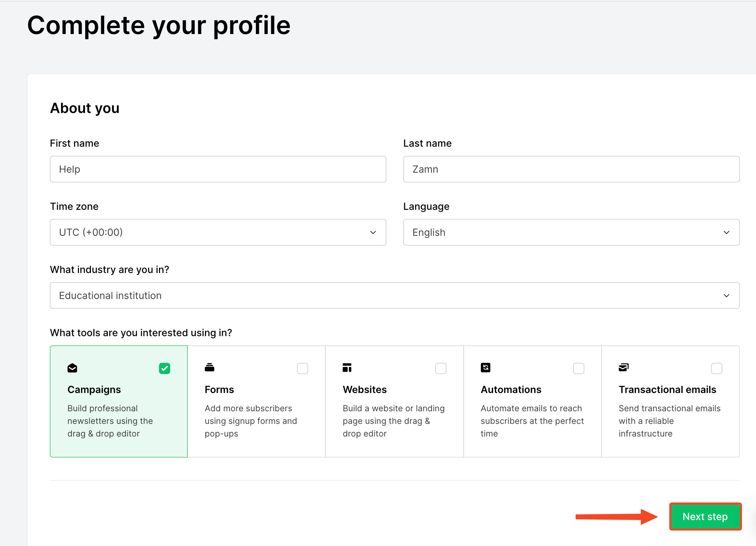Click the Forms card description text
The height and width of the screenshot is (546, 756).
click(251, 421)
